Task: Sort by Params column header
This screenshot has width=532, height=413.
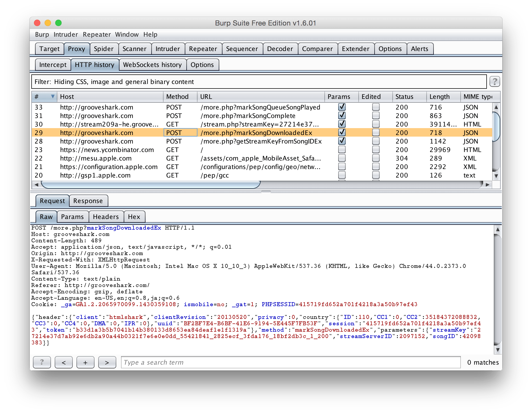Action: [342, 97]
